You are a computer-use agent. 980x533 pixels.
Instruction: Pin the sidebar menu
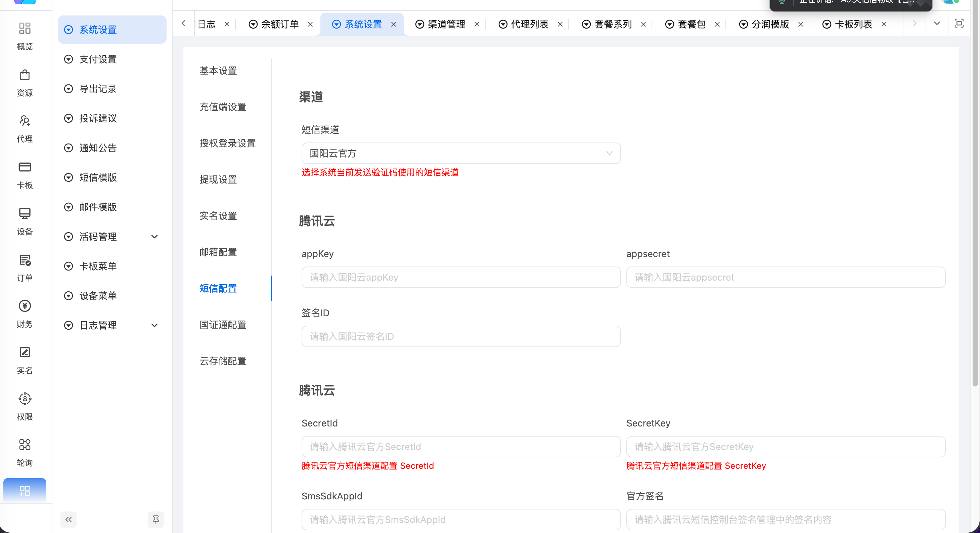(x=155, y=519)
